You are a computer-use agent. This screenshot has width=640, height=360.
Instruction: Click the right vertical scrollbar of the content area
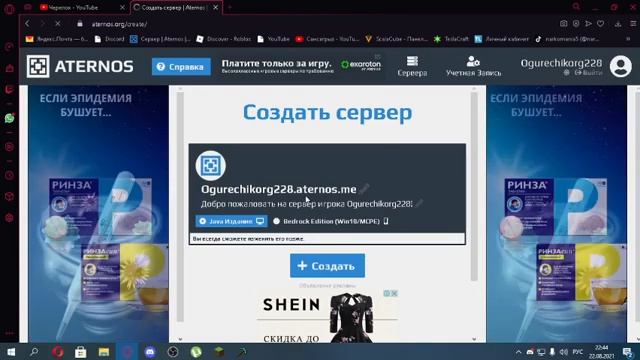point(474,187)
